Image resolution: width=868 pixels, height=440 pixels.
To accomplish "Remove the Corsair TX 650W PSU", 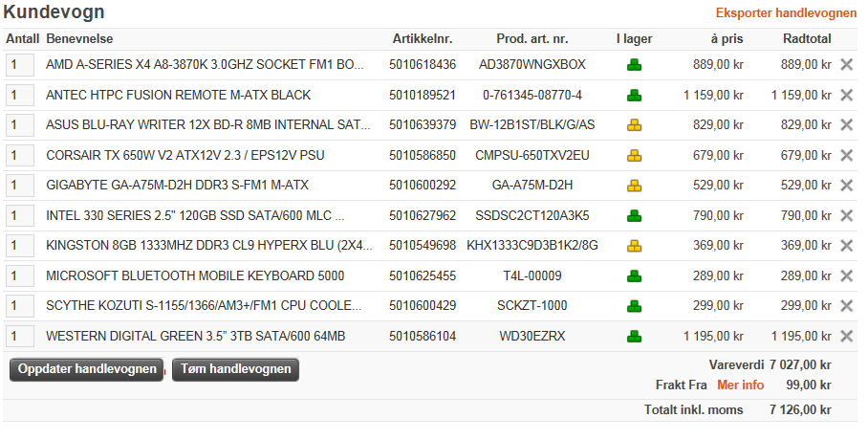I will [846, 156].
